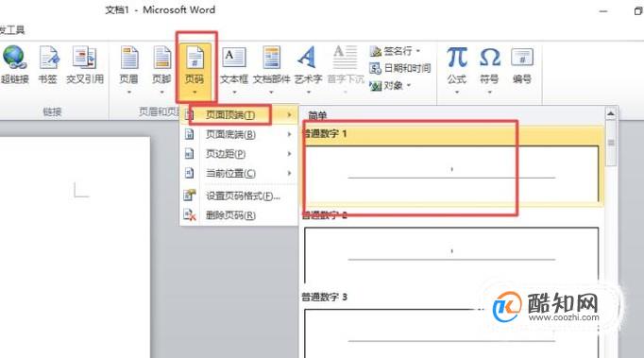Click the 超链接 hyperlink globe icon
The width and height of the screenshot is (644, 358).
[14, 58]
